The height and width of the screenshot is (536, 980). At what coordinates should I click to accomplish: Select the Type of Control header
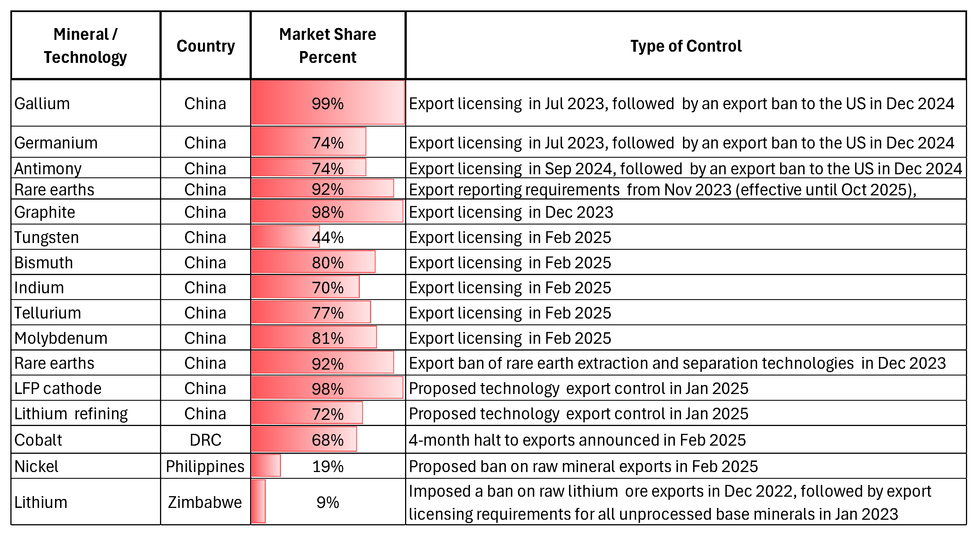[x=686, y=46]
